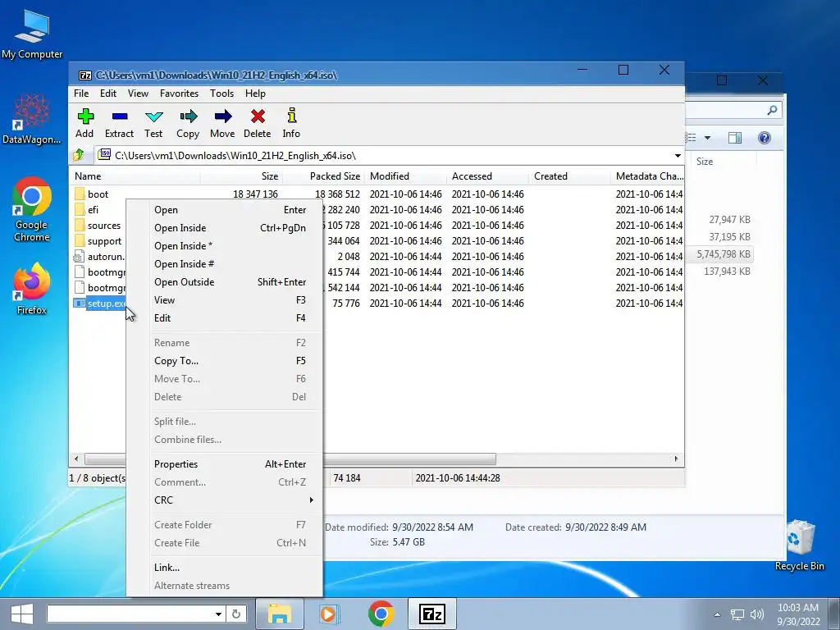Click the Windows Start button
Image resolution: width=840 pixels, height=630 pixels.
(21, 614)
